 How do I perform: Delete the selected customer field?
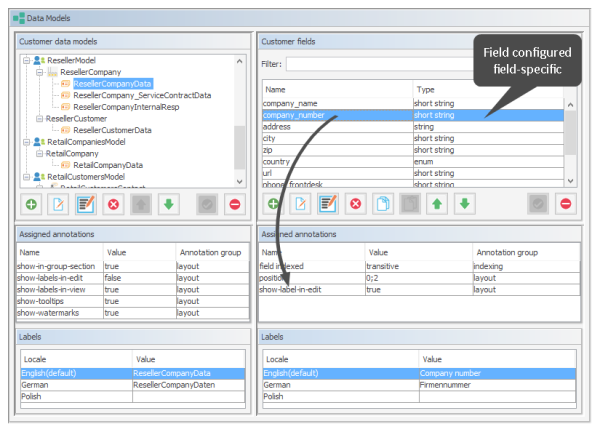(x=355, y=204)
